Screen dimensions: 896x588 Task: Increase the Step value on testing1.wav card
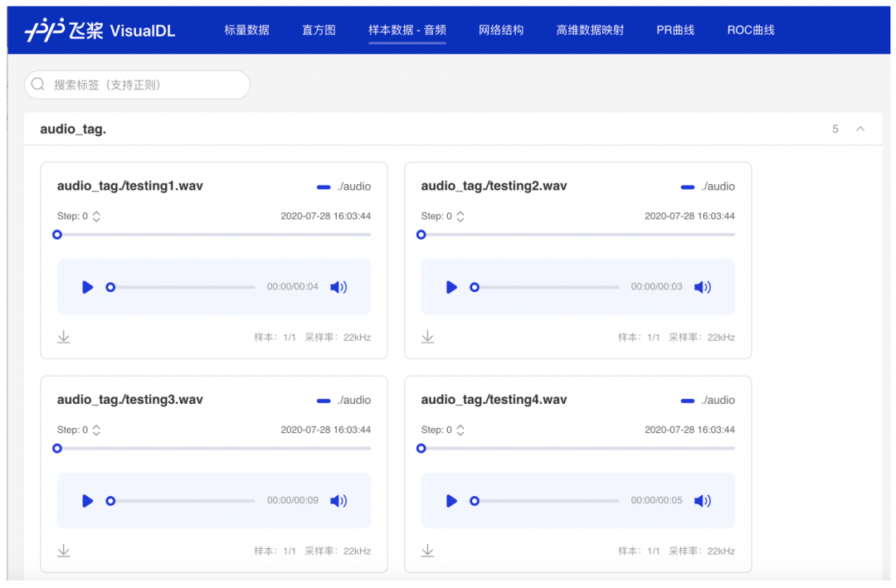tap(95, 212)
